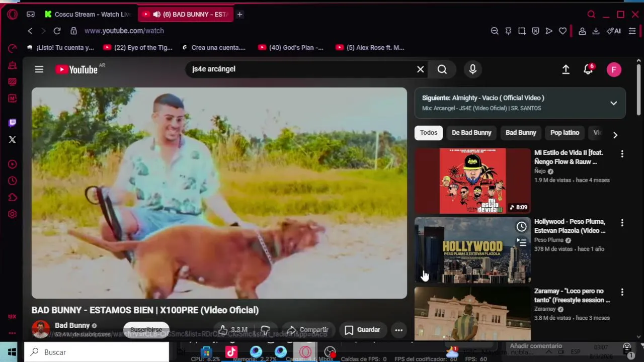Open options for the Hollywood video
The image size is (644, 362).
(x=622, y=223)
